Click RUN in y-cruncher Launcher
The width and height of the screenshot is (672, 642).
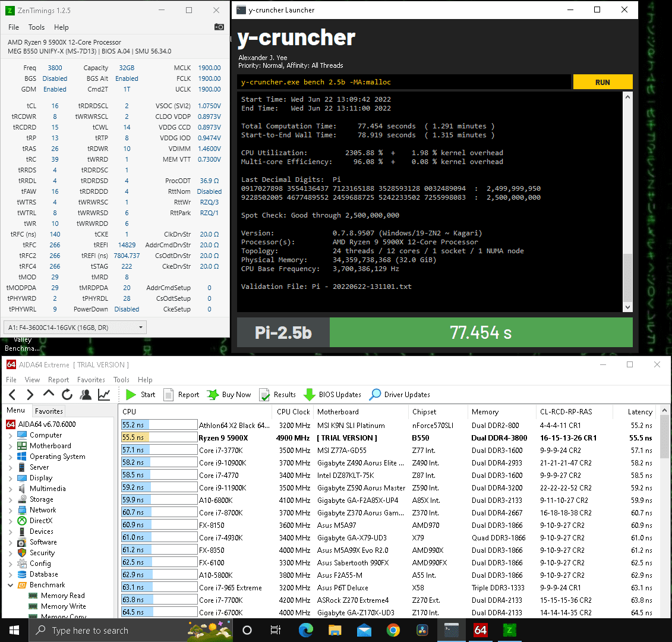pyautogui.click(x=602, y=82)
